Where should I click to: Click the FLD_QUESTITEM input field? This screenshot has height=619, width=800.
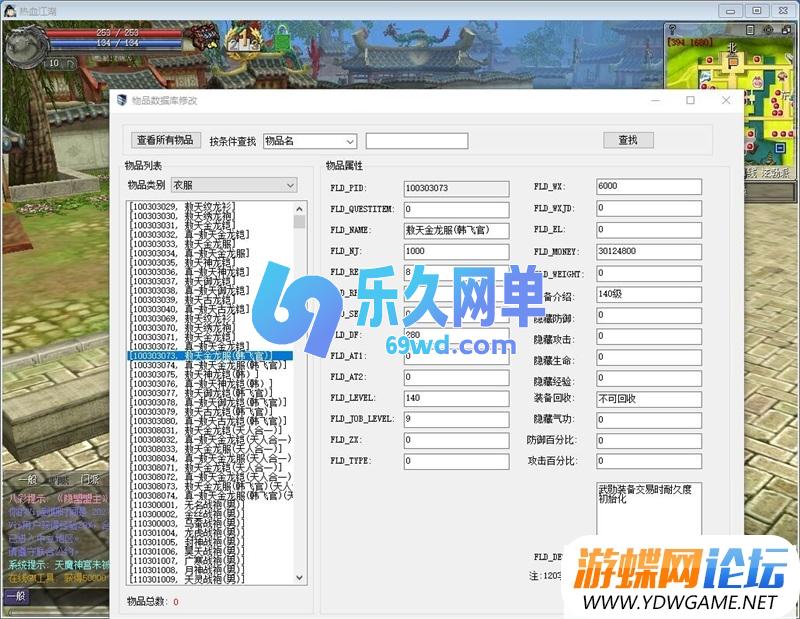[x=456, y=209]
